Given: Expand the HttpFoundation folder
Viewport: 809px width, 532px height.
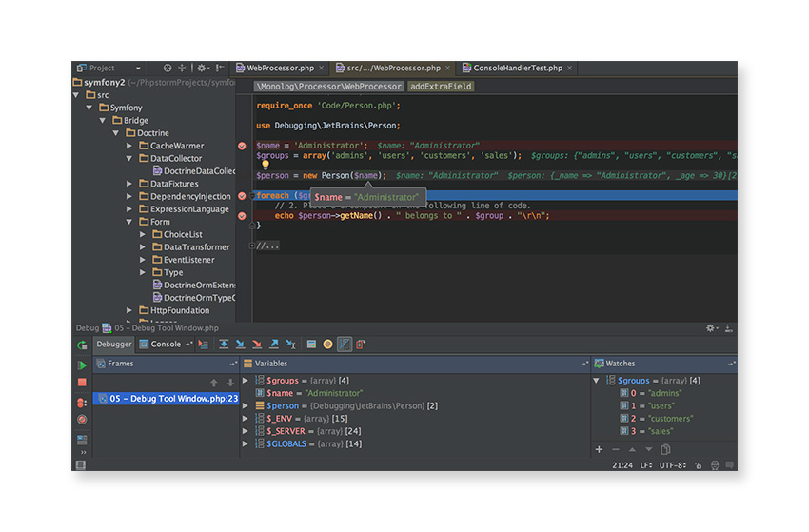Looking at the screenshot, I should click(129, 310).
